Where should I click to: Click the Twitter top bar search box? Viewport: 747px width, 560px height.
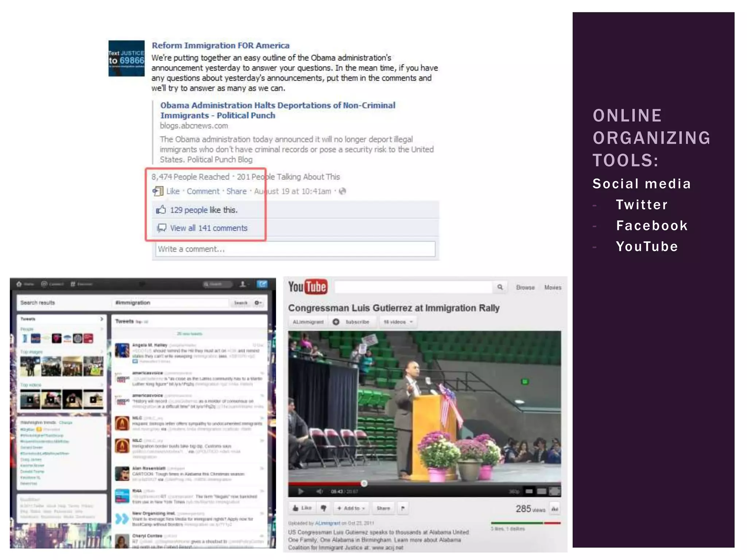(217, 284)
